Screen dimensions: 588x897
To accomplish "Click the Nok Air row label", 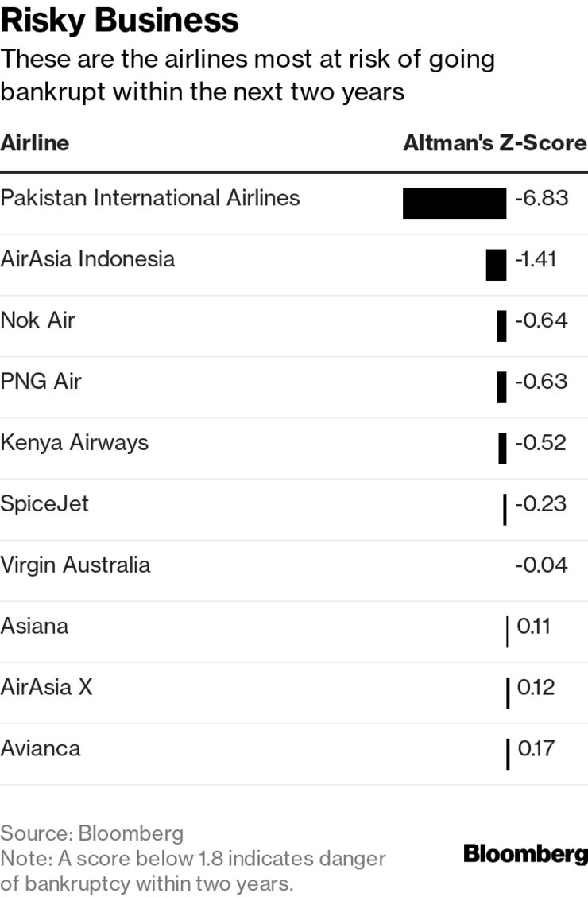I will click(37, 320).
